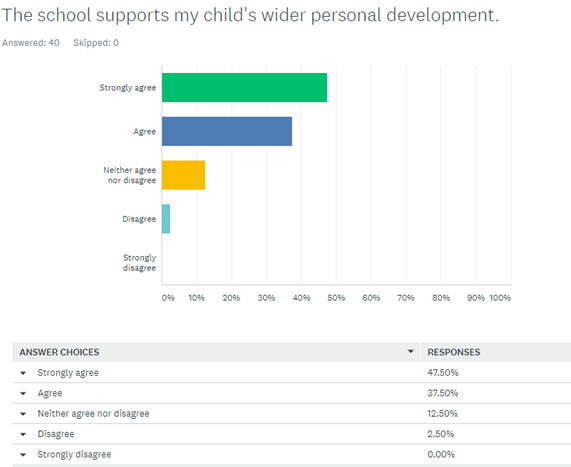Viewport: 571px width, 467px height.
Task: Click the green Strongly agree bar
Action: click(x=244, y=87)
